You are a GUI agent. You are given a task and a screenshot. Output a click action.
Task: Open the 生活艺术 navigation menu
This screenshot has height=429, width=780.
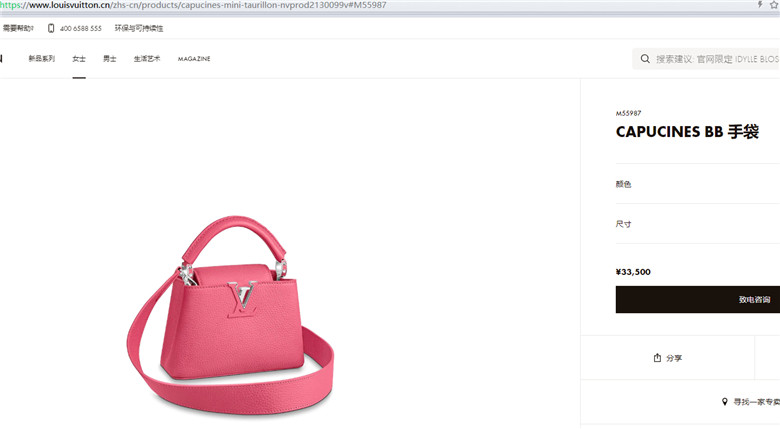[x=147, y=59]
